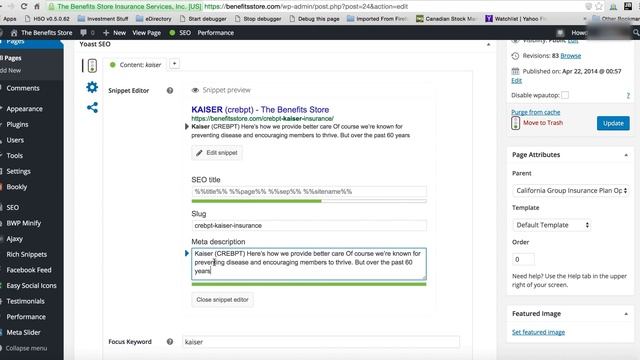Viewport: 640px width, 360px height.
Task: Click the Meta description arrow marker
Action: (187, 253)
